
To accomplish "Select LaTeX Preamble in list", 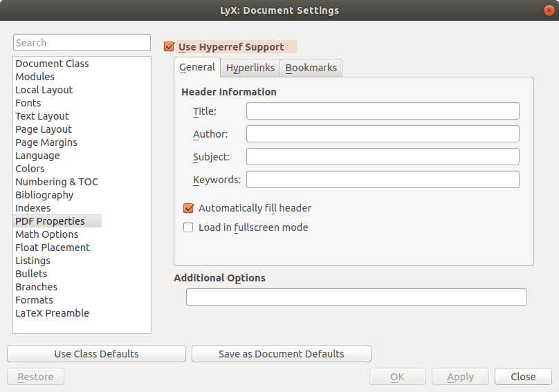I will tap(52, 313).
